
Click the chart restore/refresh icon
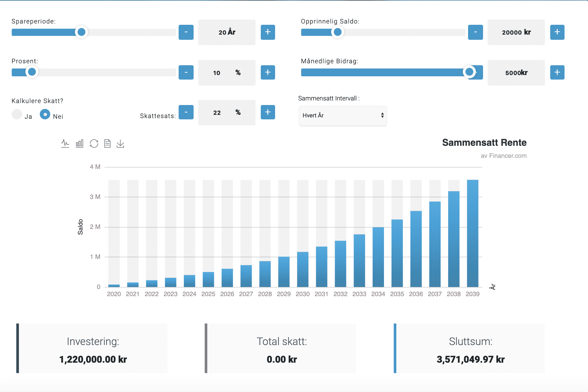94,143
